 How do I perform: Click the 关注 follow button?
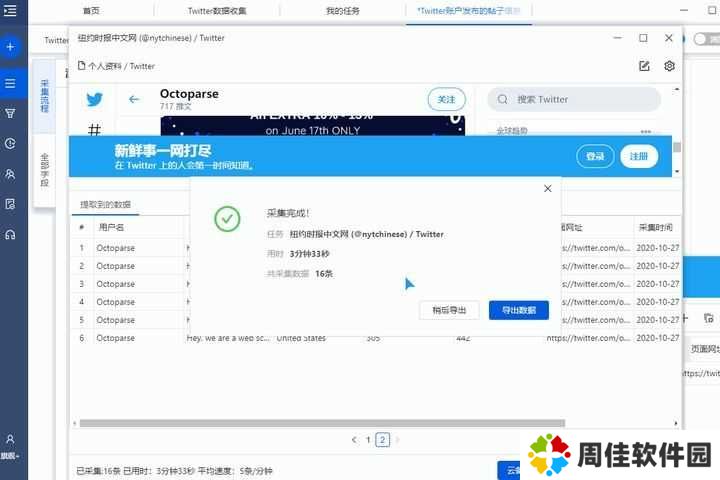pos(446,99)
